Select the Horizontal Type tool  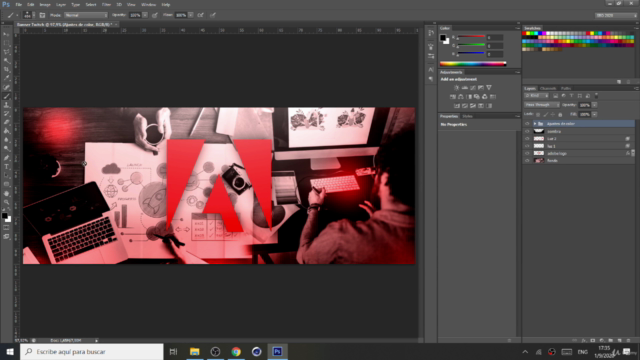click(7, 167)
